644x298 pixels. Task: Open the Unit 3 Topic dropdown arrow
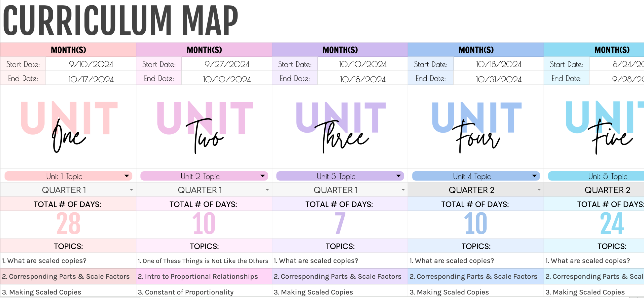(x=398, y=176)
